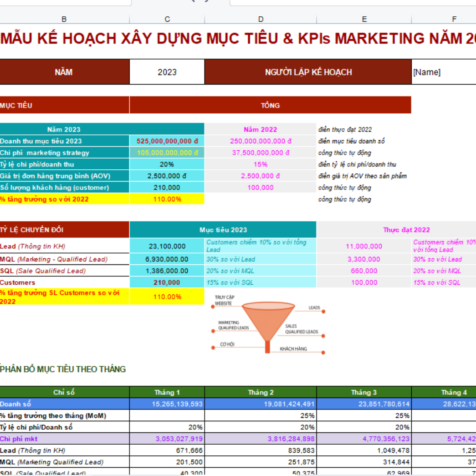Viewport: 476px width, 476px height.
Task: Click Tháng 3 MQL count '314,844'
Action: tap(364, 462)
